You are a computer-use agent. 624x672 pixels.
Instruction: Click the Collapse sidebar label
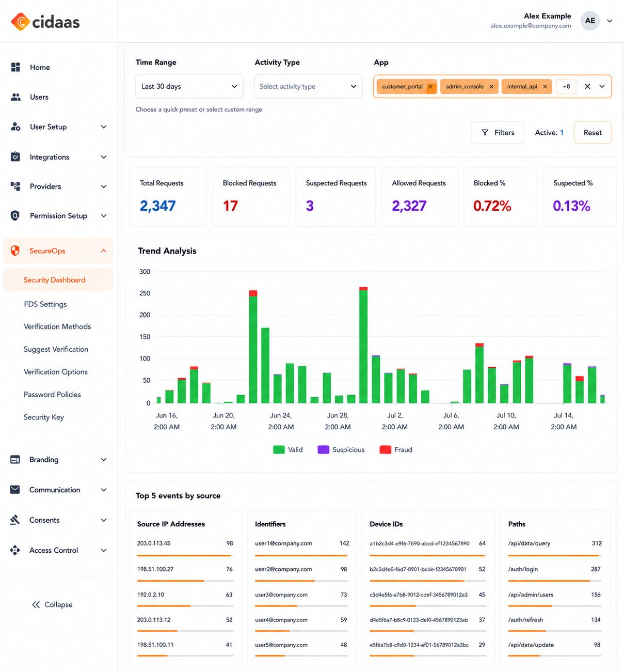point(58,604)
